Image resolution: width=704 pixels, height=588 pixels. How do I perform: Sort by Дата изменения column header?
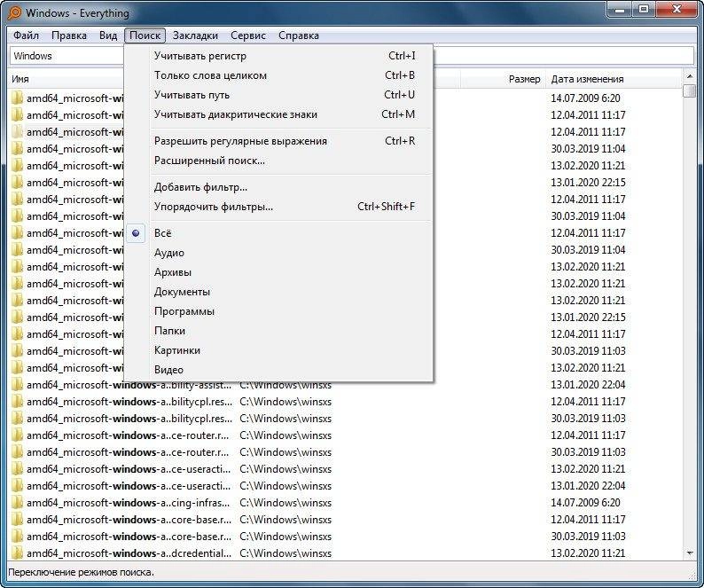click(614, 79)
